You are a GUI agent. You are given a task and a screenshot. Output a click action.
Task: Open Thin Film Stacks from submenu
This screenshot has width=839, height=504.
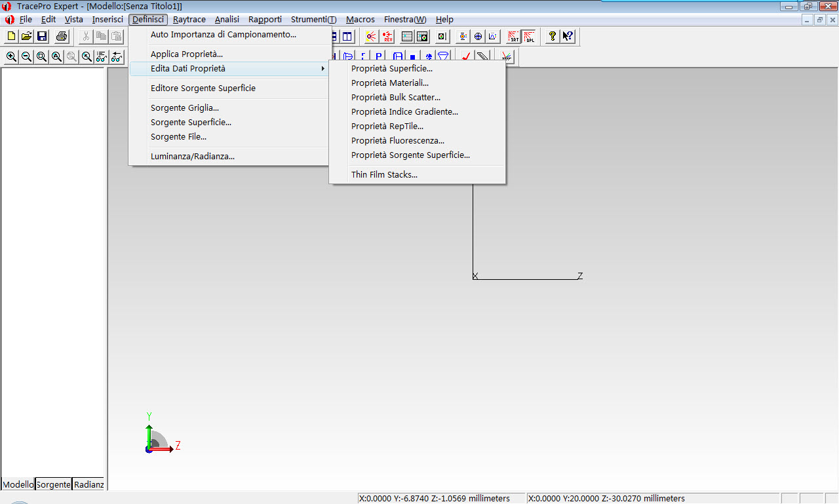tap(418, 174)
